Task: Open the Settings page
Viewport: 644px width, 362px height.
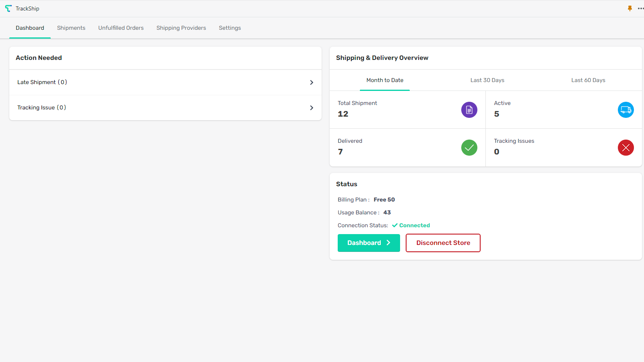Action: pyautogui.click(x=229, y=28)
